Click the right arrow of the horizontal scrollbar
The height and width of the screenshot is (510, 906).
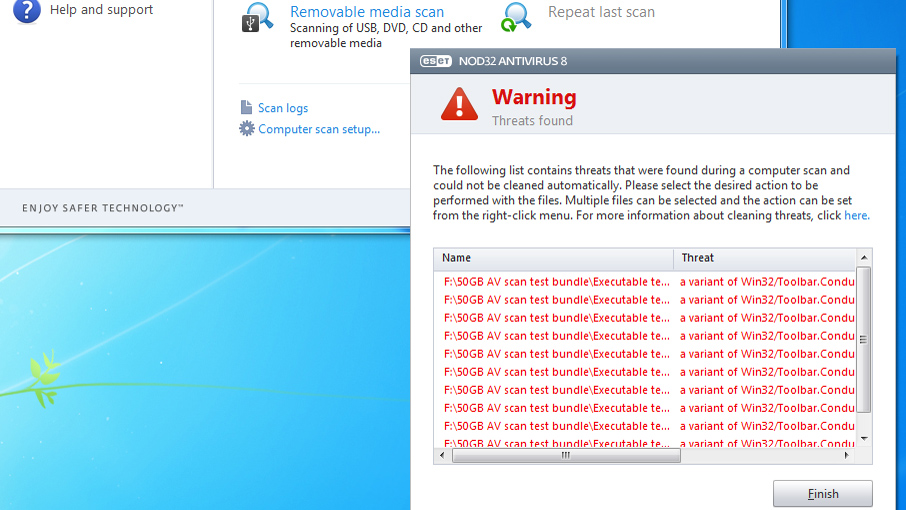846,455
